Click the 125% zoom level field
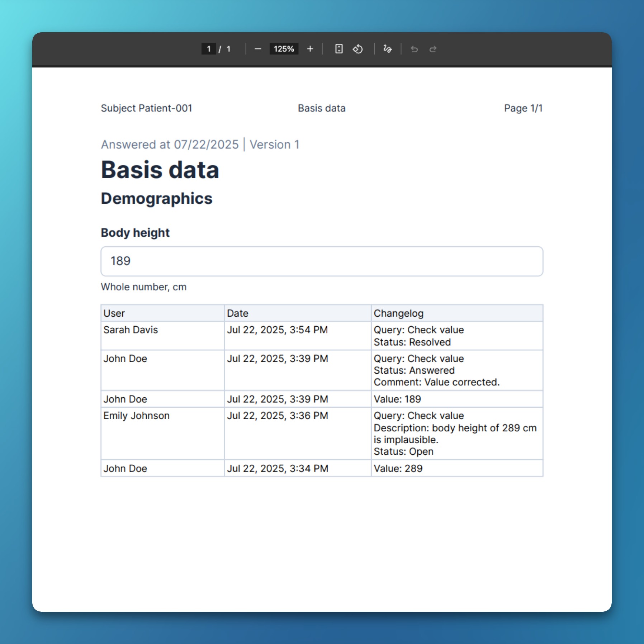The image size is (644, 644). [x=284, y=49]
